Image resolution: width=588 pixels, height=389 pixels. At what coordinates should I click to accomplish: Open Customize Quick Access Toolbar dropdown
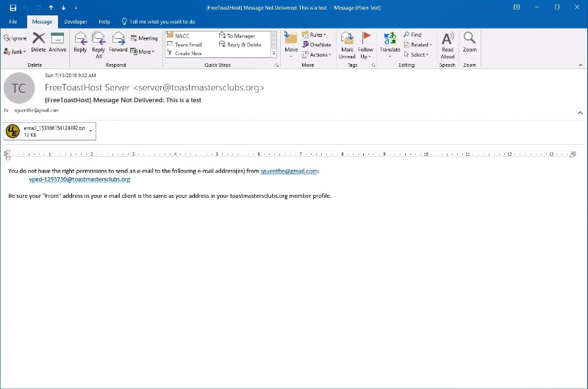76,8
